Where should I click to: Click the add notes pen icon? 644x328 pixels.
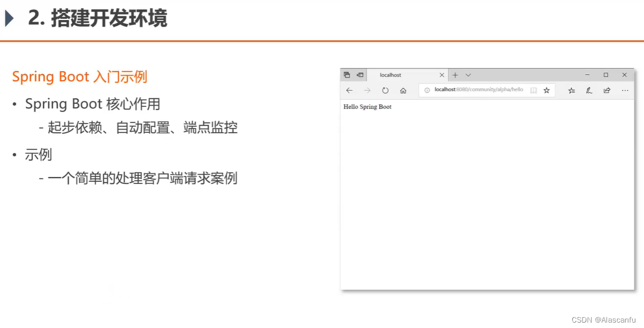(x=589, y=91)
